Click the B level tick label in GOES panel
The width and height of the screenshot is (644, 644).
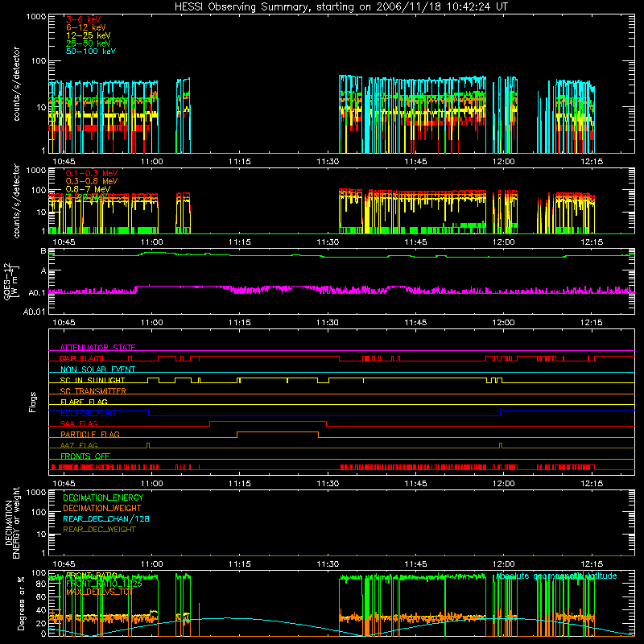pos(43,251)
